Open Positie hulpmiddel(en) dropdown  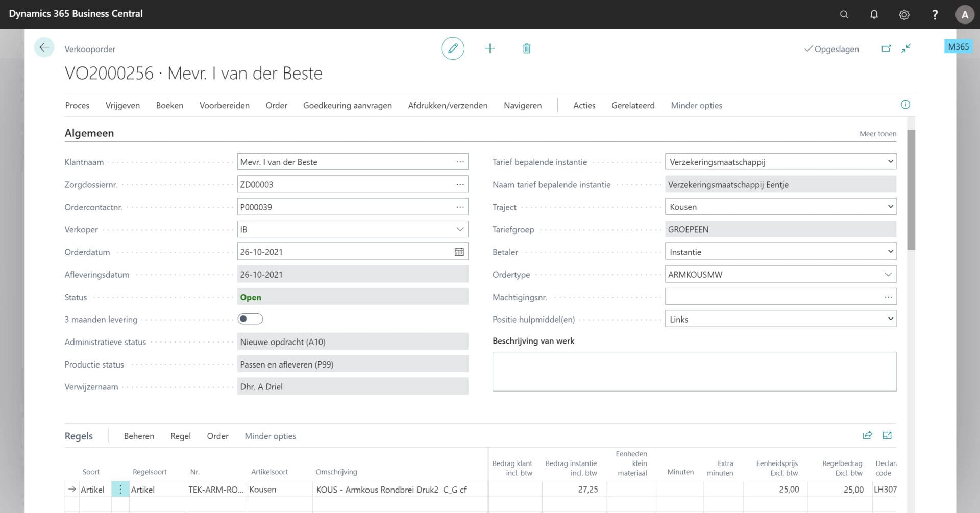click(x=890, y=319)
